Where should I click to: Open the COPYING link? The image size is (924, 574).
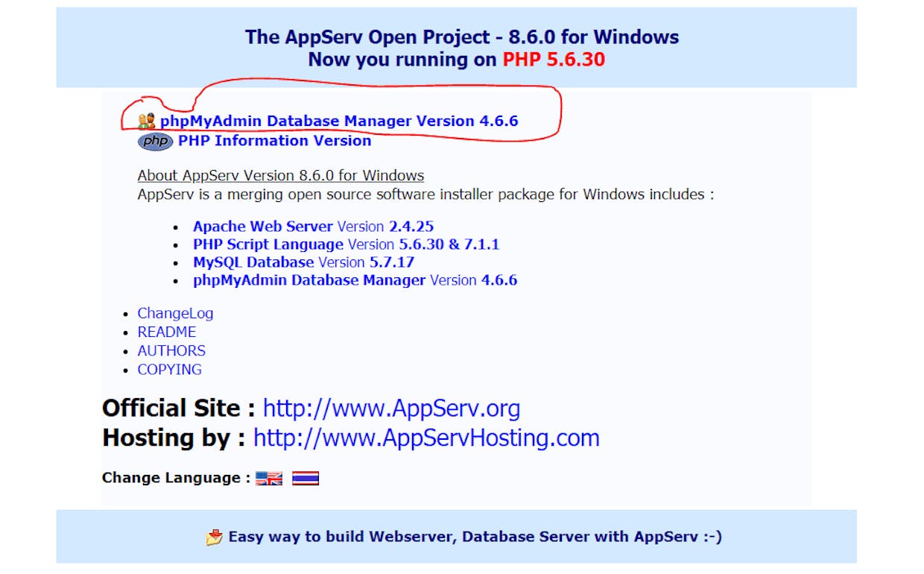click(170, 369)
